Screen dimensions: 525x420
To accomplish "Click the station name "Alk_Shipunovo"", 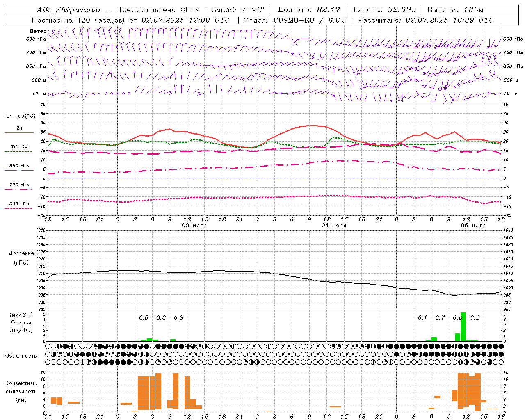I will tap(68, 10).
